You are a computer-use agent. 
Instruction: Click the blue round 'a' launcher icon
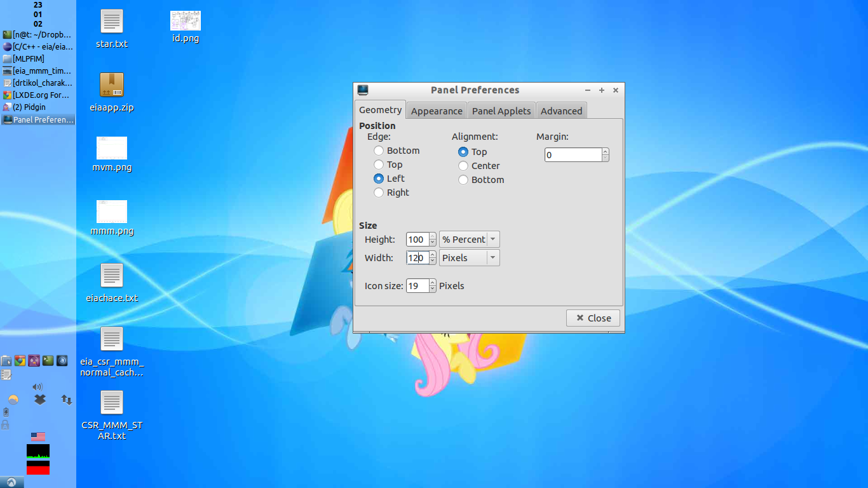[x=62, y=361]
